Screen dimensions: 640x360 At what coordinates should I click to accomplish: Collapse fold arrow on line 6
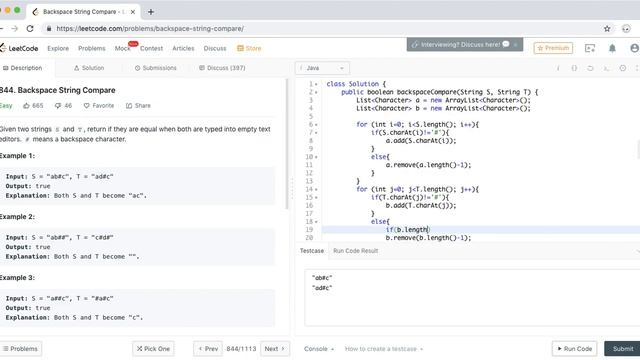tap(316, 124)
